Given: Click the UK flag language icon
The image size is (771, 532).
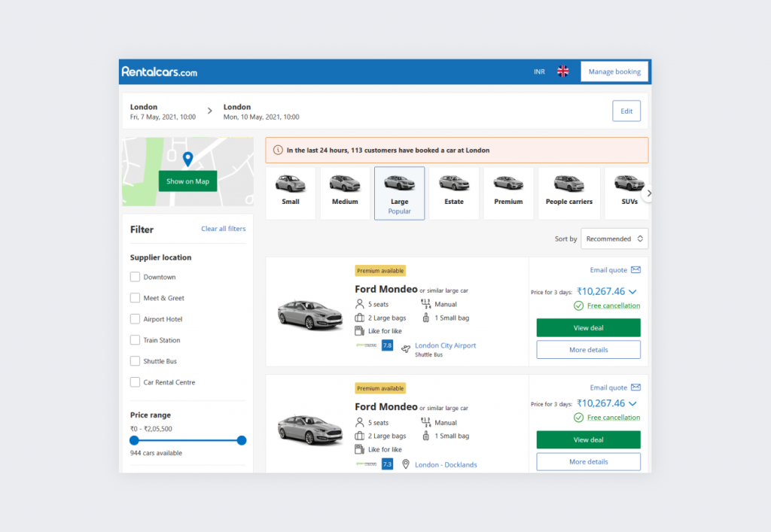Looking at the screenshot, I should tap(562, 71).
